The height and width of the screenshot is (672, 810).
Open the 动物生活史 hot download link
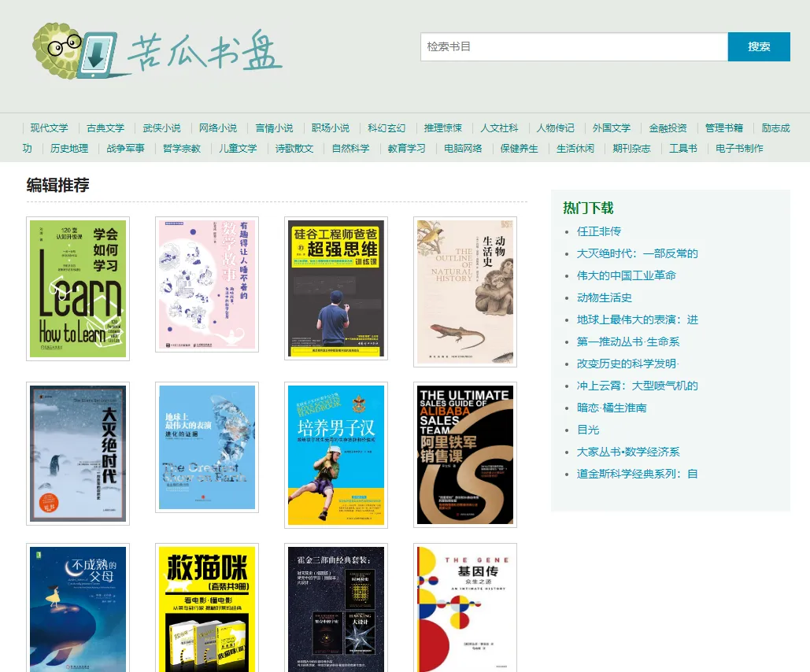coord(605,297)
